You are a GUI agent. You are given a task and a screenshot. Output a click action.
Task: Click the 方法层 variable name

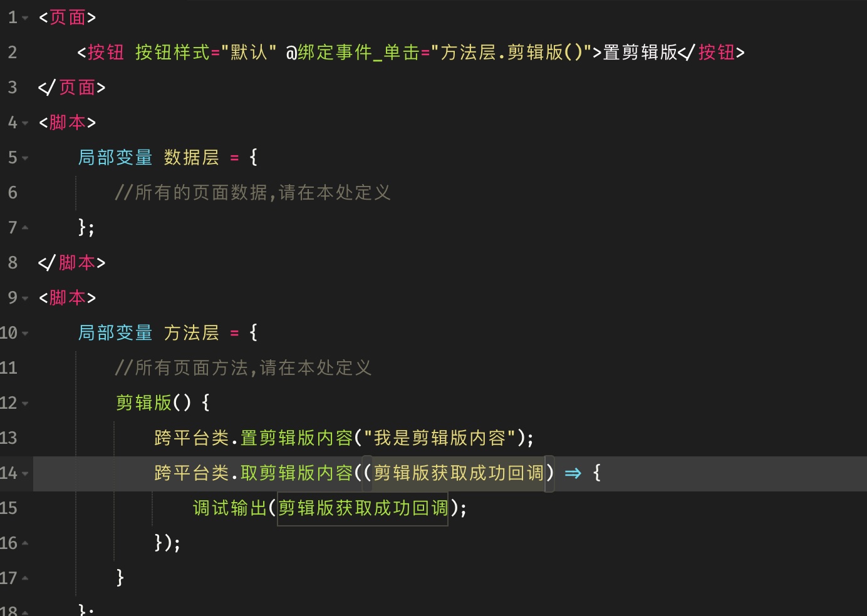point(192,333)
